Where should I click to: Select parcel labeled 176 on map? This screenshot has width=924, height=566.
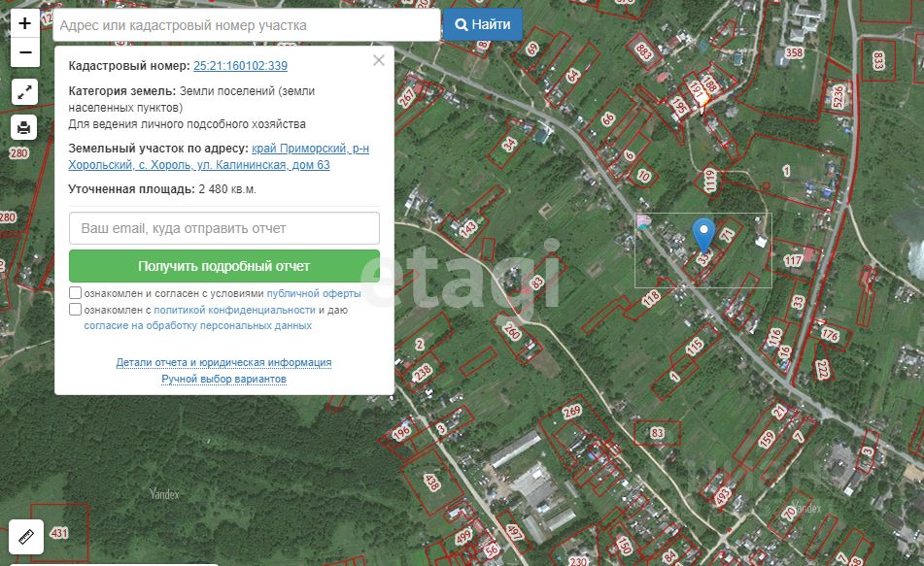(830, 335)
